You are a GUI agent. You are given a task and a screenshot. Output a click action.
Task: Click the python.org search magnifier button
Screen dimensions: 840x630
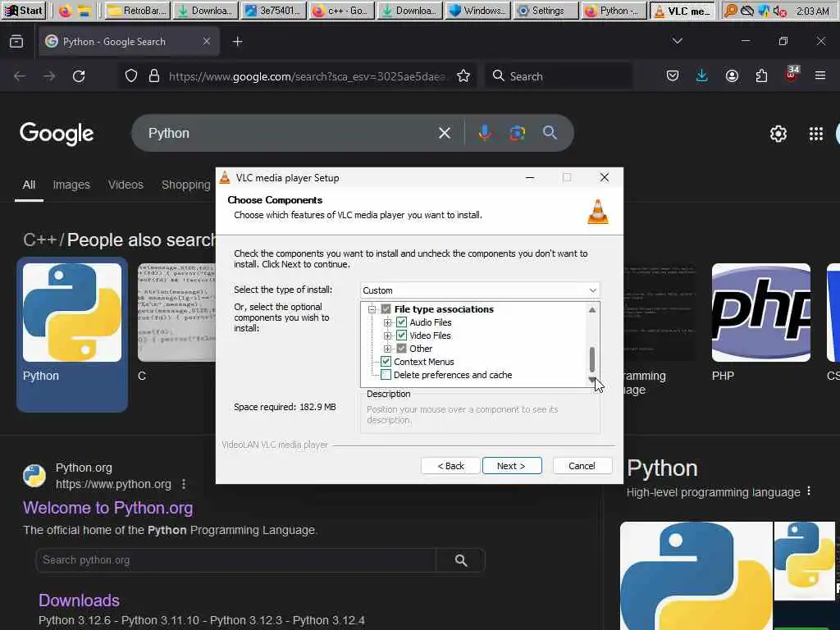(461, 560)
